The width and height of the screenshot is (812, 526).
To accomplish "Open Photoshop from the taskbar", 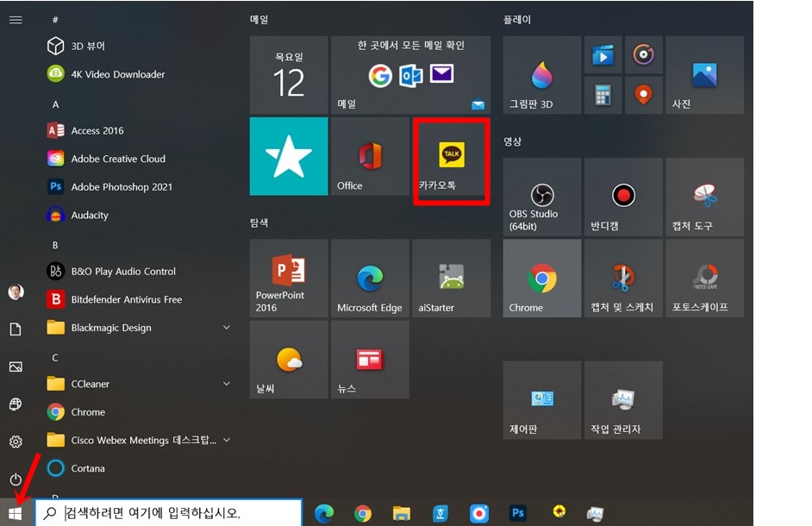I will 518,513.
